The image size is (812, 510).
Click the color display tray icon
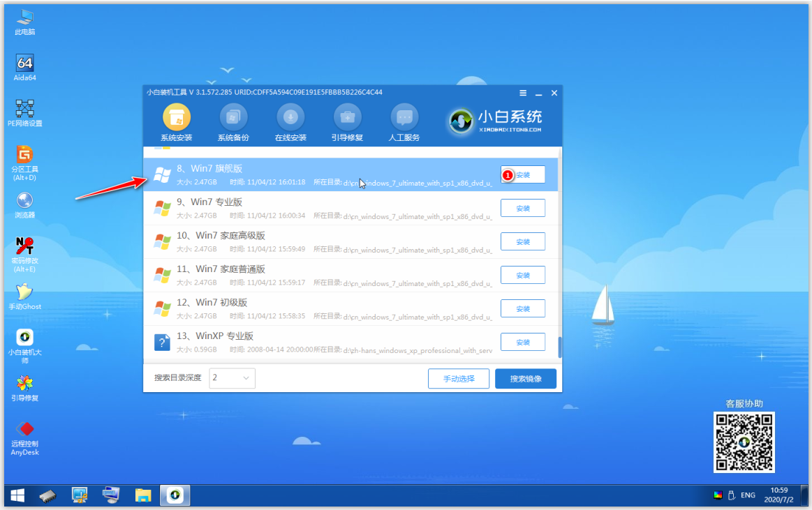(718, 495)
